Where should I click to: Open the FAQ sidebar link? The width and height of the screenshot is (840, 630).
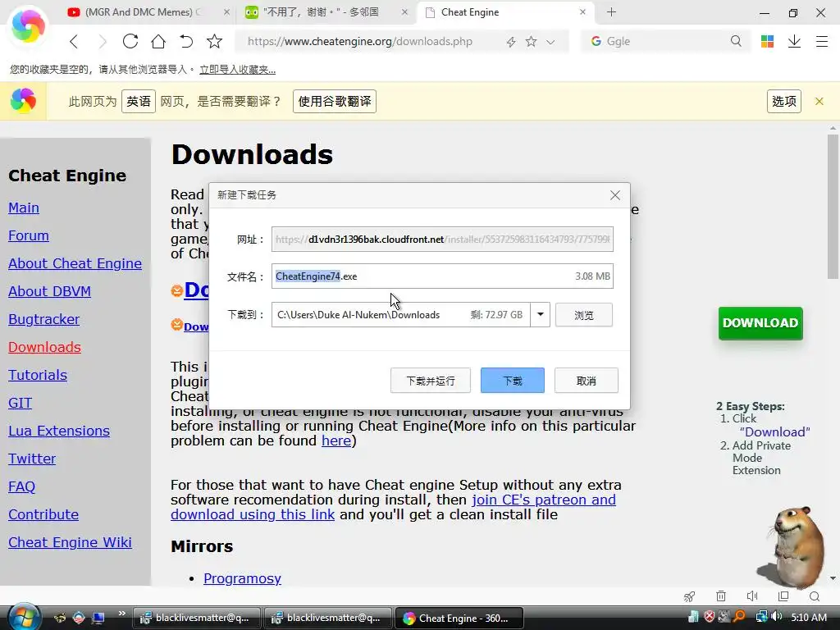[x=21, y=486]
